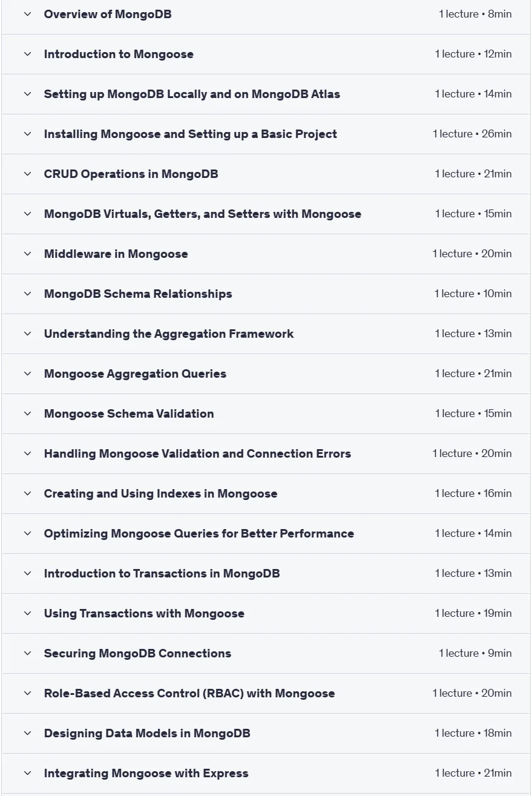532x796 pixels.
Task: Expand the Overview of MongoDB section chevron
Action: [x=27, y=14]
